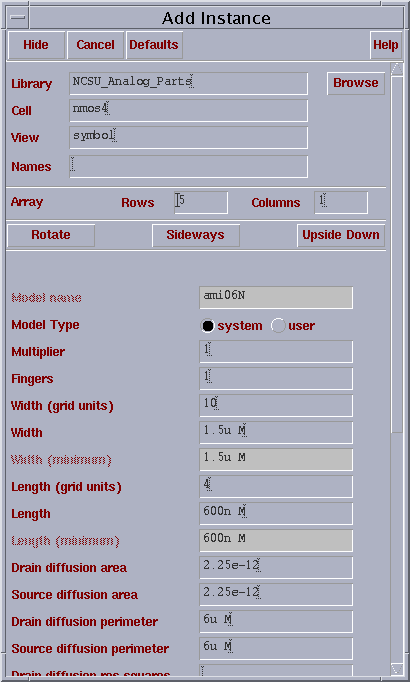Open the window menu button in title bar
Viewport: 410px width, 682px height.
click(x=18, y=18)
